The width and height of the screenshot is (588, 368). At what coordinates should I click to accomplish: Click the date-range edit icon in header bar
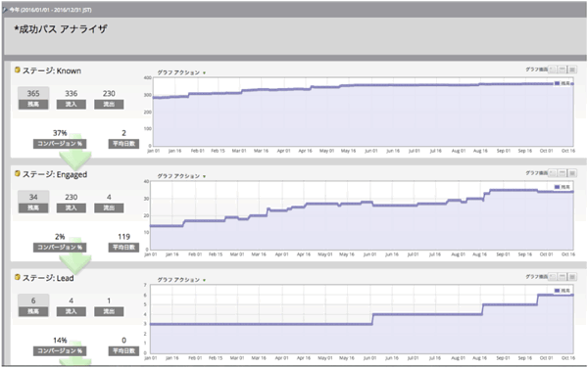pos(5,10)
